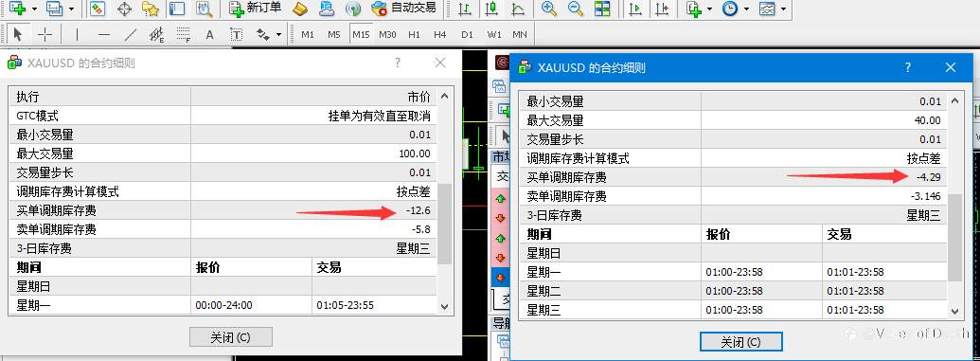Viewport: 980px width, 361px height.
Task: Click scrollbar thumb in right dialog
Action: (954, 238)
